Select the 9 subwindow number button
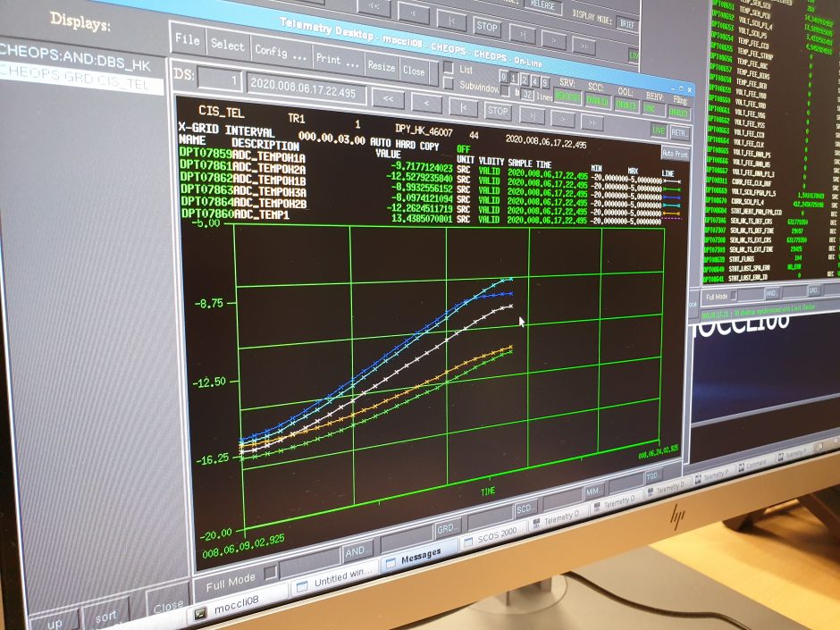This screenshot has width=840, height=630. pos(545,83)
